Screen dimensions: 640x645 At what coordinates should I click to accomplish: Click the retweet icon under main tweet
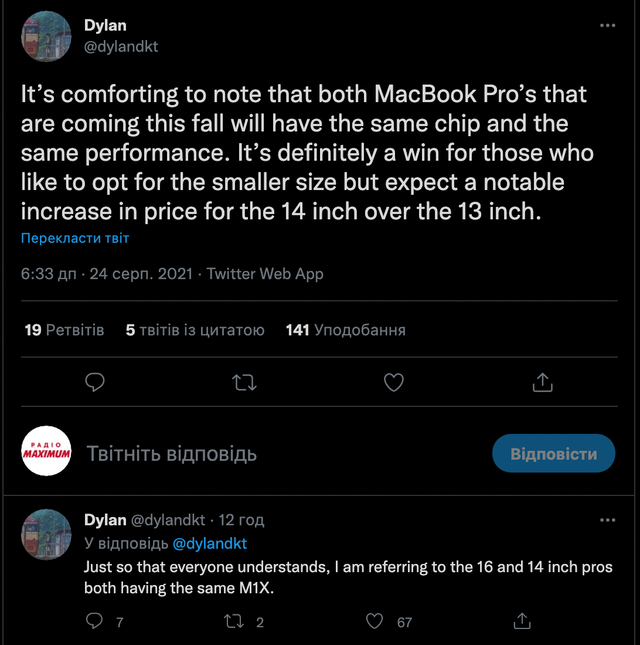pos(245,382)
